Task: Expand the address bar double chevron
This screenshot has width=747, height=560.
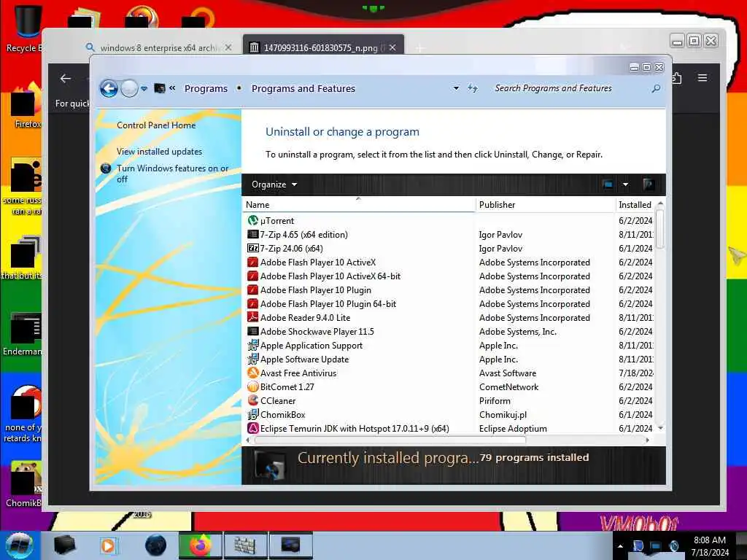Action: tap(172, 87)
